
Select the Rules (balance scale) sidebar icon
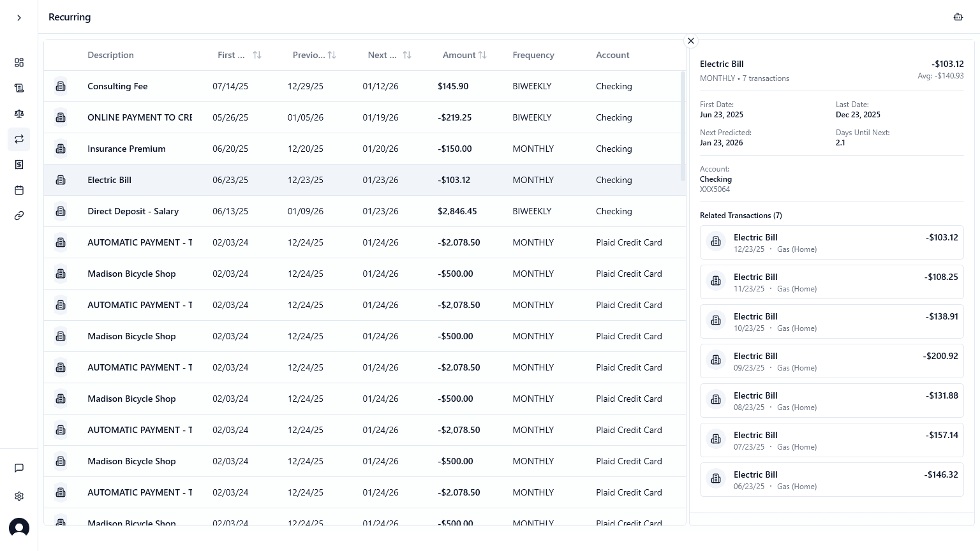[19, 114]
